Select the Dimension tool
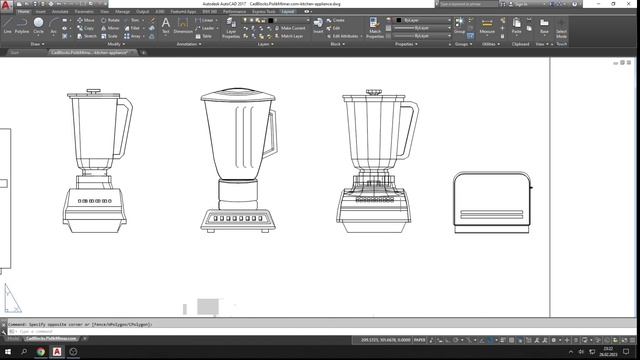 [x=183, y=25]
